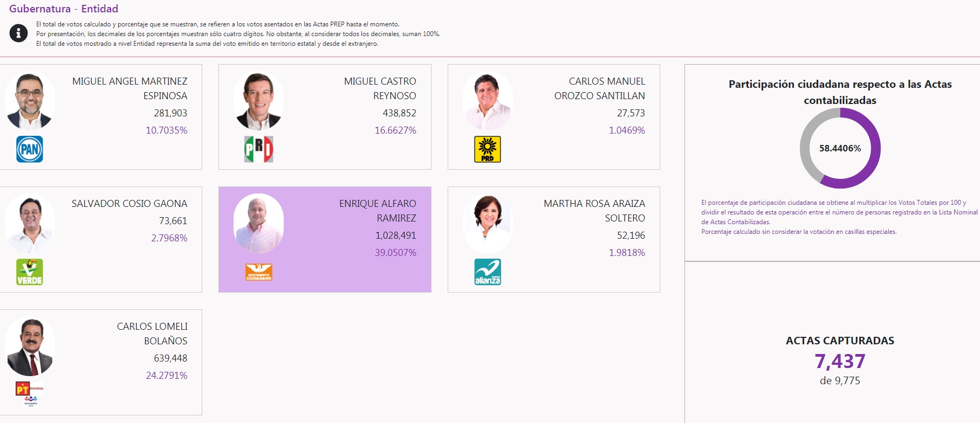Select Enrique Alfaro Ramirez candidate name
The height and width of the screenshot is (423, 980).
point(378,211)
